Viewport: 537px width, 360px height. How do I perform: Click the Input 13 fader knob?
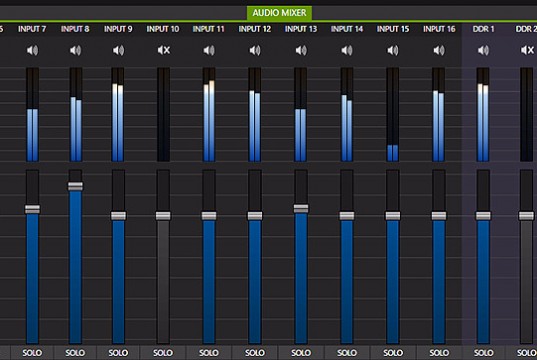pos(301,208)
